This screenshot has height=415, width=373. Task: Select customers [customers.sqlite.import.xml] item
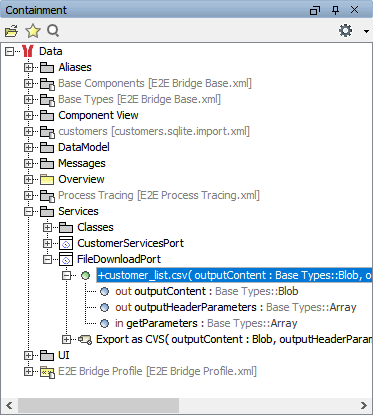[x=154, y=131]
